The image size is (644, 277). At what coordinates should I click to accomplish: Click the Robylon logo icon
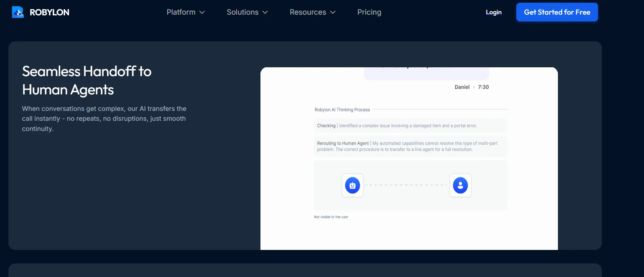click(x=18, y=12)
